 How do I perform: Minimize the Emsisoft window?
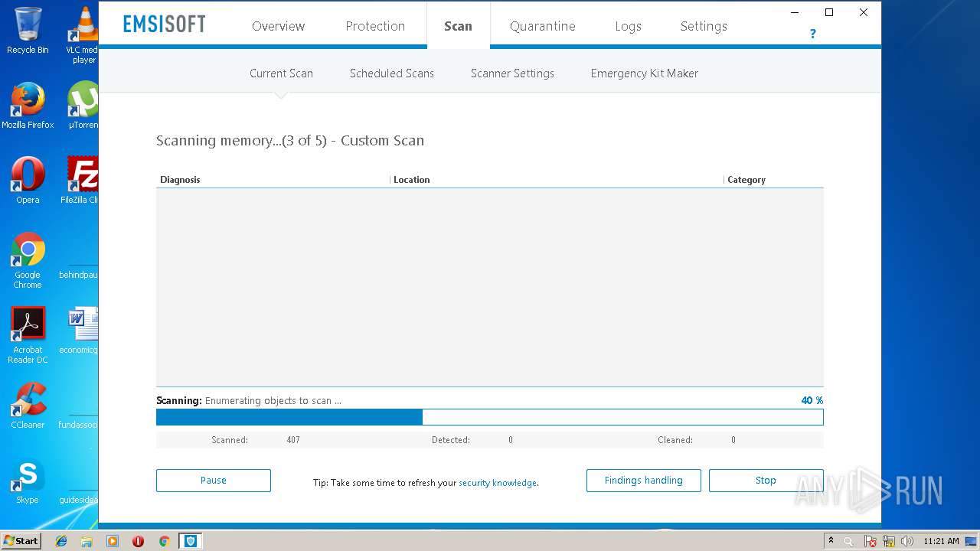pos(795,12)
